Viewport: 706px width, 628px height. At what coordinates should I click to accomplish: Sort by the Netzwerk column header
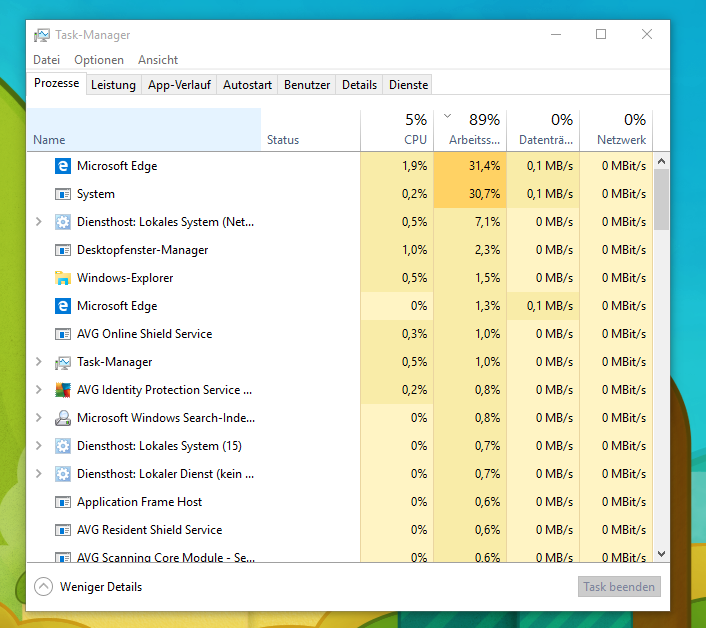pyautogui.click(x=615, y=130)
